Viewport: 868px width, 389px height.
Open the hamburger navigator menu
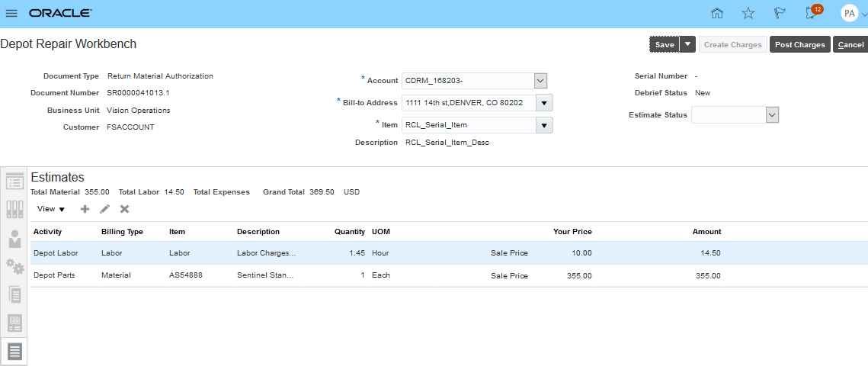tap(11, 13)
